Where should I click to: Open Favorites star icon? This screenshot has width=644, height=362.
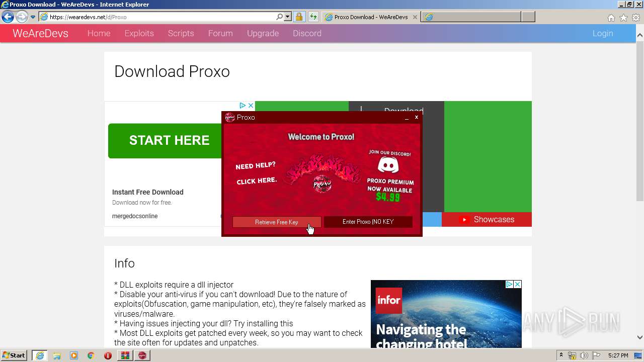(x=623, y=18)
